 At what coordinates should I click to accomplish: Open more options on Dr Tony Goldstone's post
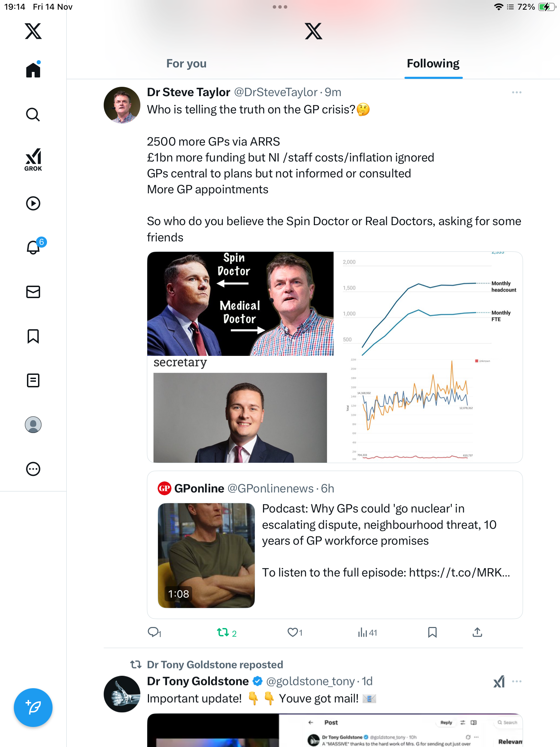point(516,681)
